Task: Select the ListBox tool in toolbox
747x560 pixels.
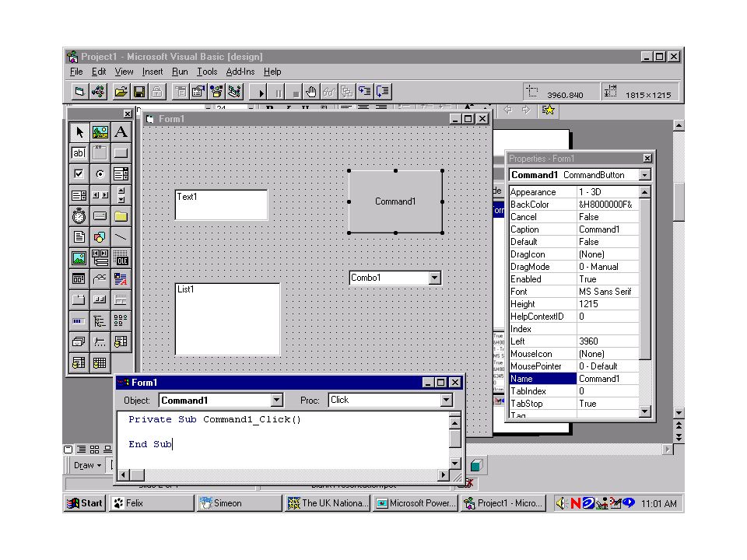Action: pyautogui.click(x=79, y=195)
